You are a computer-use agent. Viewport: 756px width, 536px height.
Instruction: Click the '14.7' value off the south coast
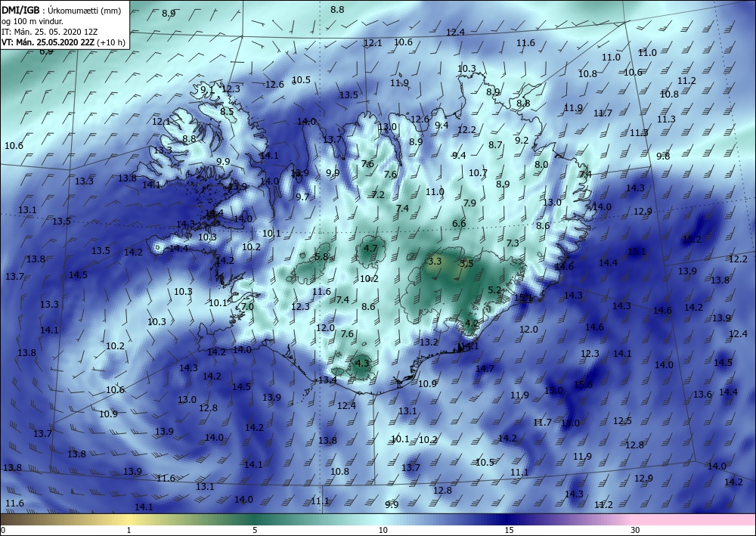485,369
